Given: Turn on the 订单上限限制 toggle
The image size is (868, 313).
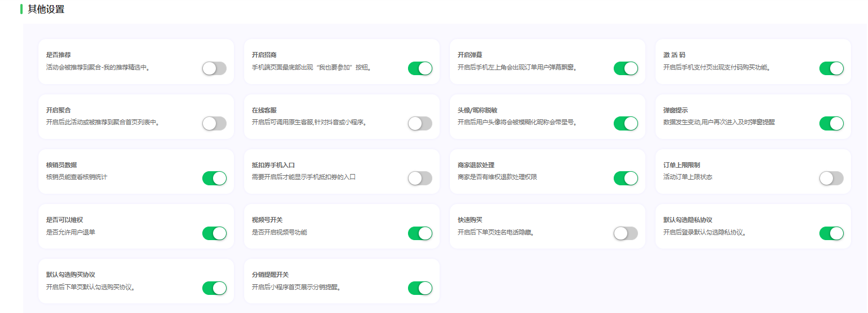Looking at the screenshot, I should [831, 179].
